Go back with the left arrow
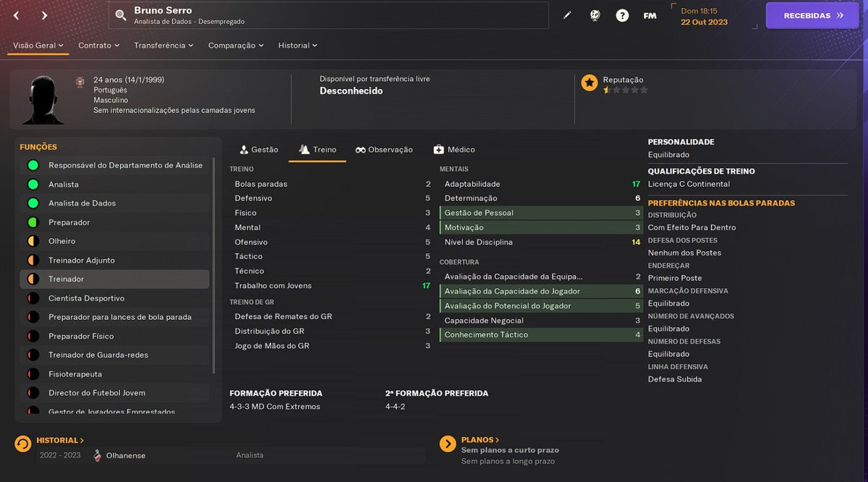868x482 pixels. point(17,15)
